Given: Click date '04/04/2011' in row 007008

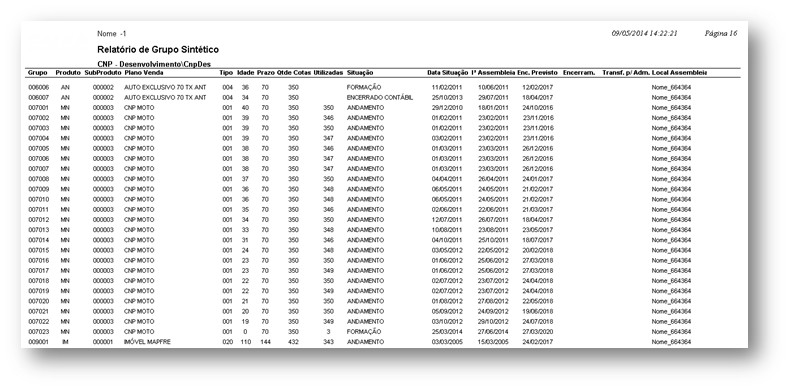Looking at the screenshot, I should 447,179.
